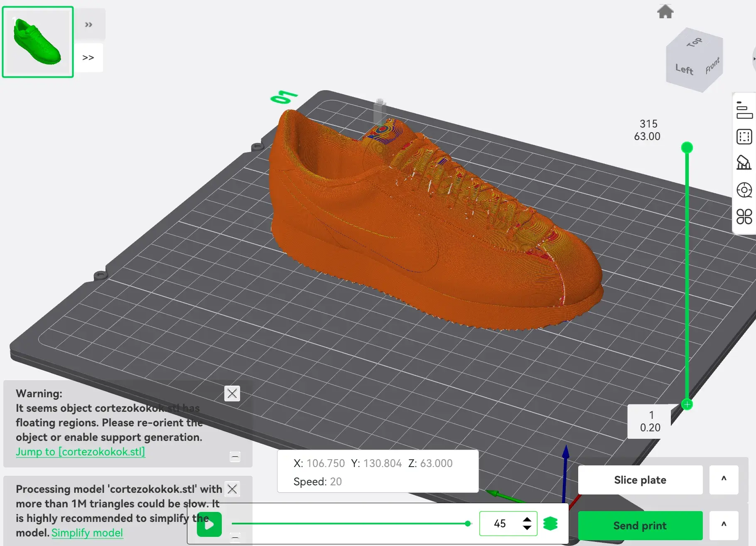Click the Left face of view cube

pyautogui.click(x=684, y=69)
